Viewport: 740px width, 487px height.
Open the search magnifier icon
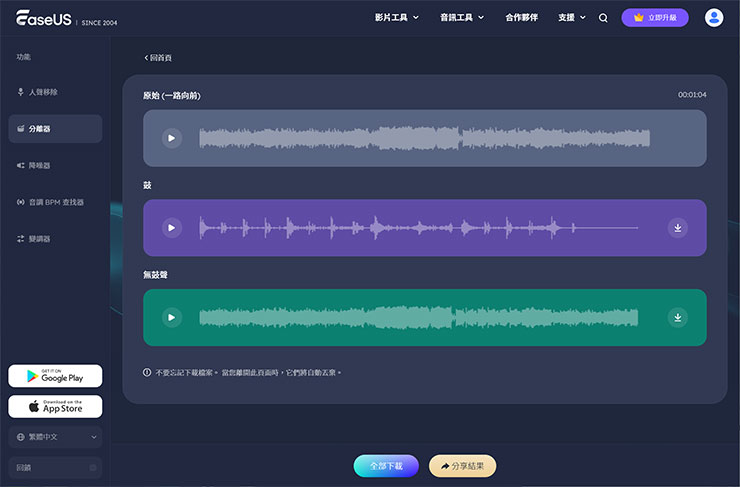603,18
